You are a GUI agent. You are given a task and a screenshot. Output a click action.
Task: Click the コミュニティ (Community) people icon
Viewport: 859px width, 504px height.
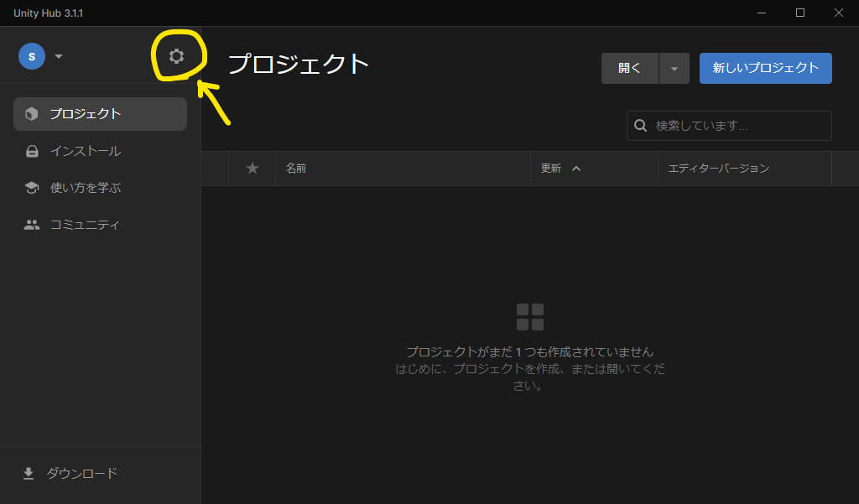click(x=32, y=225)
